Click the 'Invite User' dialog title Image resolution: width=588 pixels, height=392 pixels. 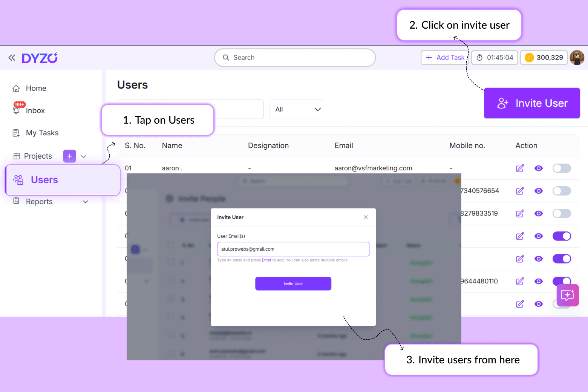(230, 217)
